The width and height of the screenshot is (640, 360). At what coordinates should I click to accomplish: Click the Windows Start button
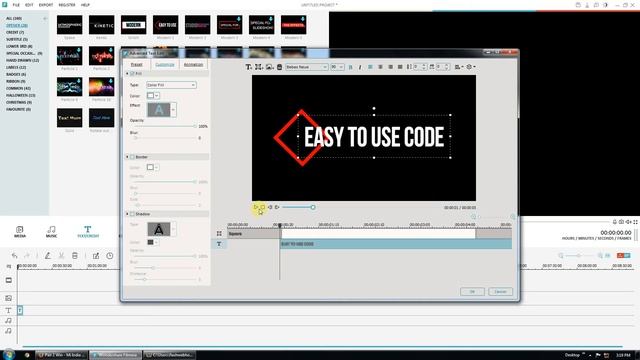coord(9,355)
